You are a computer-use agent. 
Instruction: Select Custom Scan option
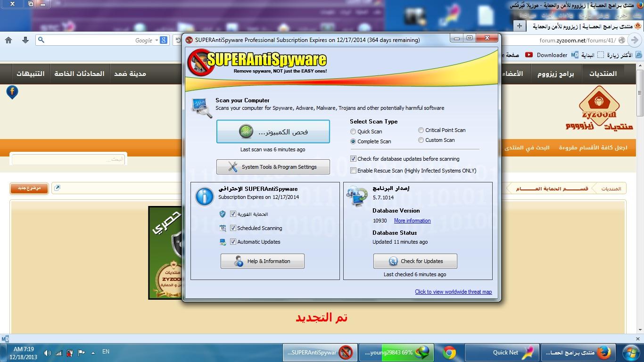tap(421, 140)
